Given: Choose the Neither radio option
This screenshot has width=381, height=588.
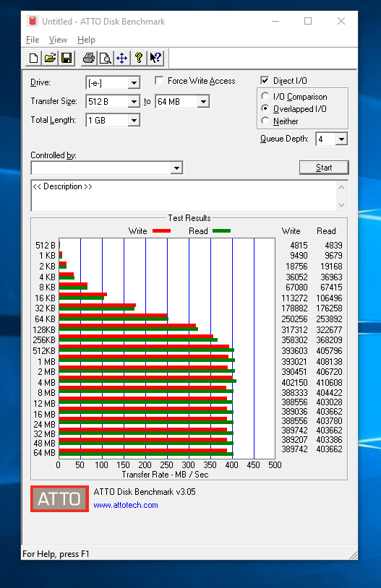Looking at the screenshot, I should (265, 121).
